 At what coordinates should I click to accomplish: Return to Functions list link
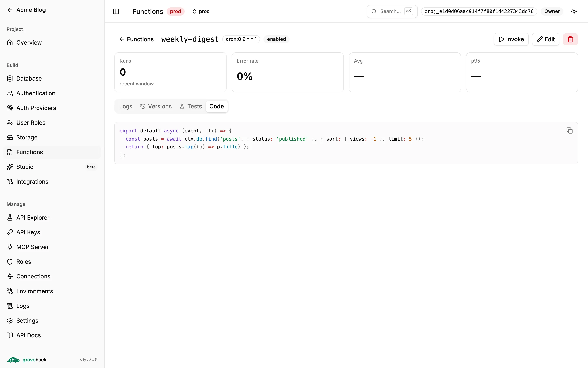(x=136, y=39)
